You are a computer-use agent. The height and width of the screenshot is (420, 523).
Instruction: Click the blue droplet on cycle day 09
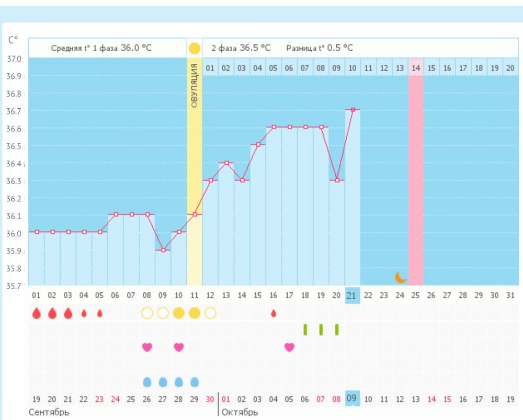[x=163, y=382]
